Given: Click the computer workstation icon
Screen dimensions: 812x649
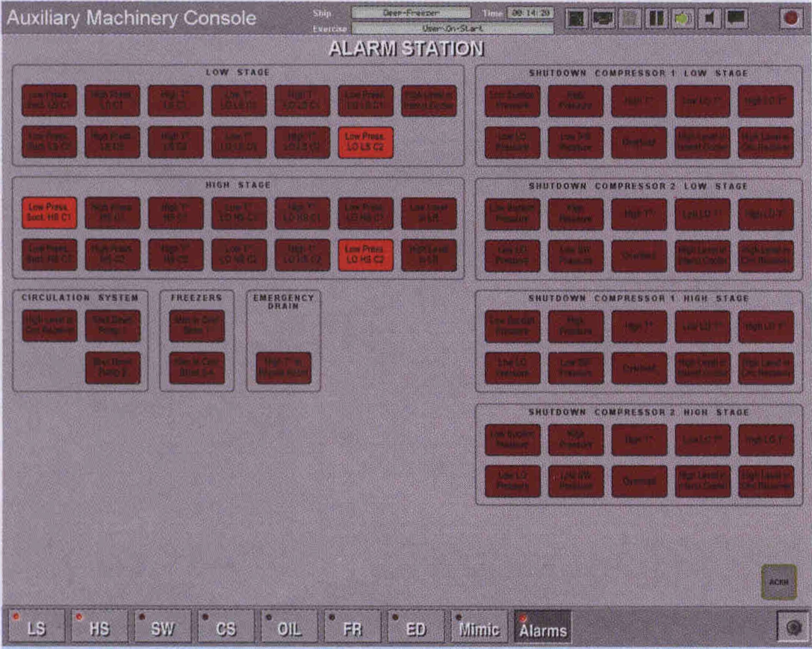Looking at the screenshot, I should click(x=603, y=19).
